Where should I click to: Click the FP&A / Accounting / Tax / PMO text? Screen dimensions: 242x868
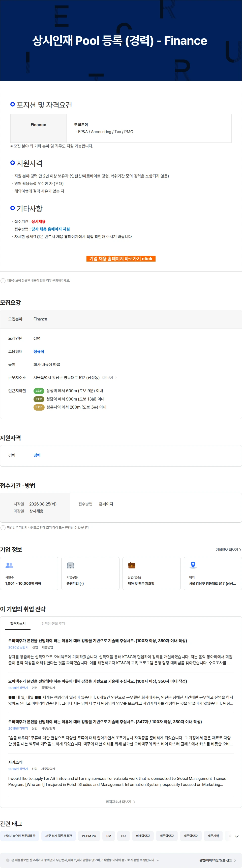click(x=106, y=132)
